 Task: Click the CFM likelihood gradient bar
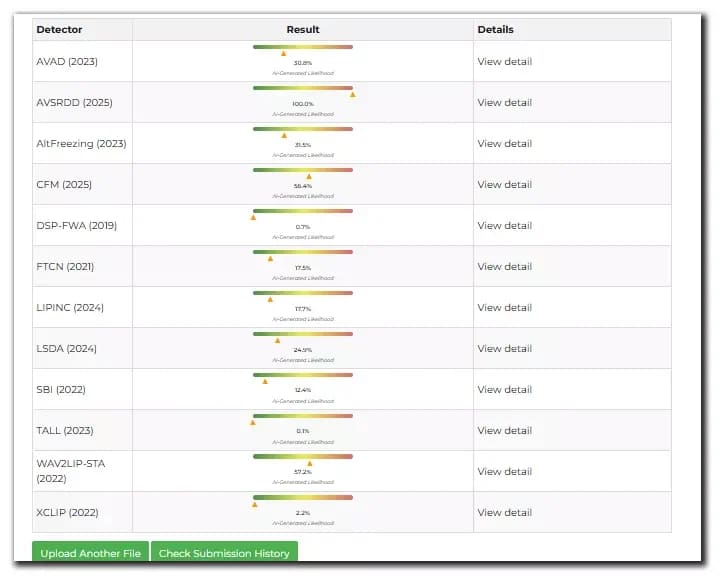(303, 169)
